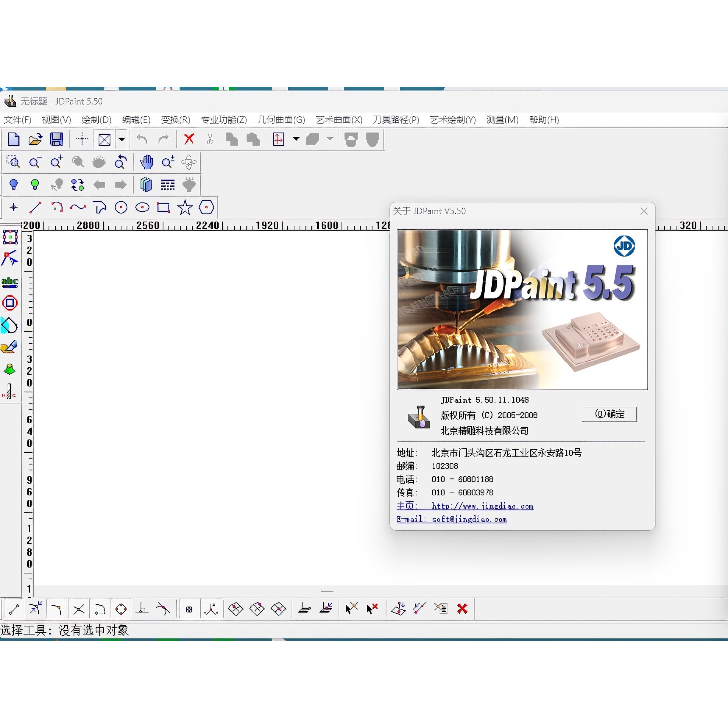
Task: Pick the Star shape tool
Action: click(185, 207)
